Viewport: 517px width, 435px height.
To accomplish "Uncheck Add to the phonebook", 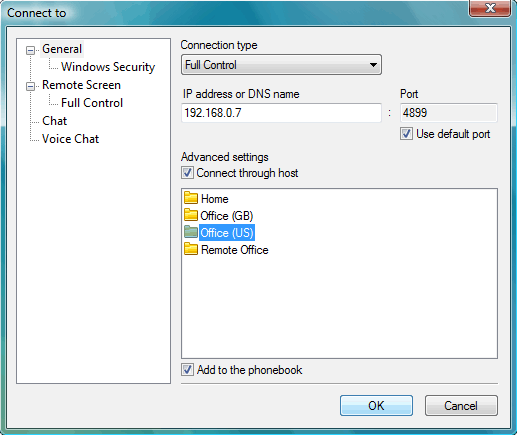I will (187, 370).
